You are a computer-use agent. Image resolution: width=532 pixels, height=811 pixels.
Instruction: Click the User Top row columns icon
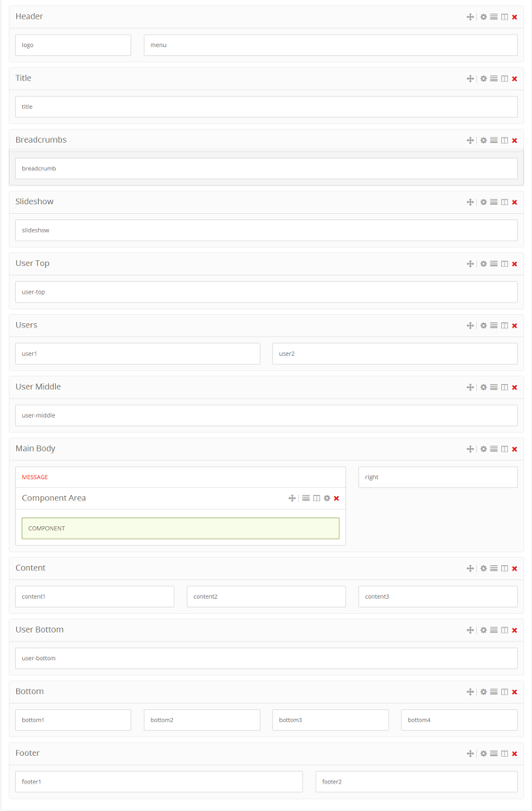[x=505, y=264]
